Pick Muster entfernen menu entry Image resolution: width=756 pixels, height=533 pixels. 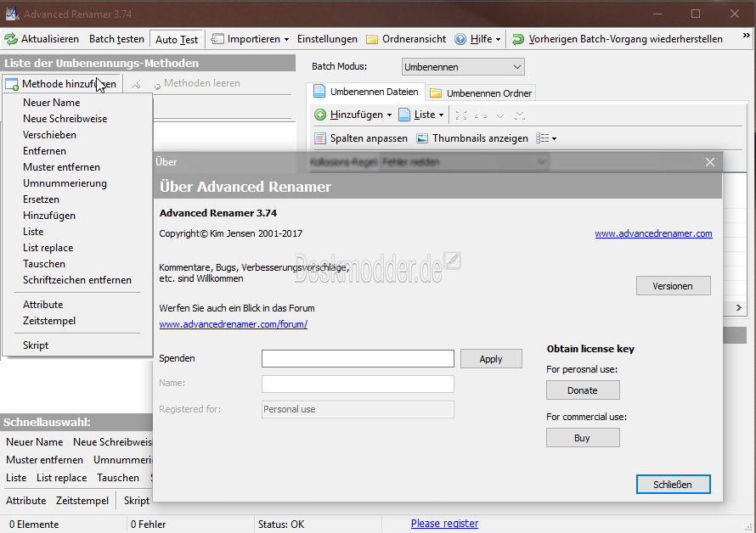61,167
